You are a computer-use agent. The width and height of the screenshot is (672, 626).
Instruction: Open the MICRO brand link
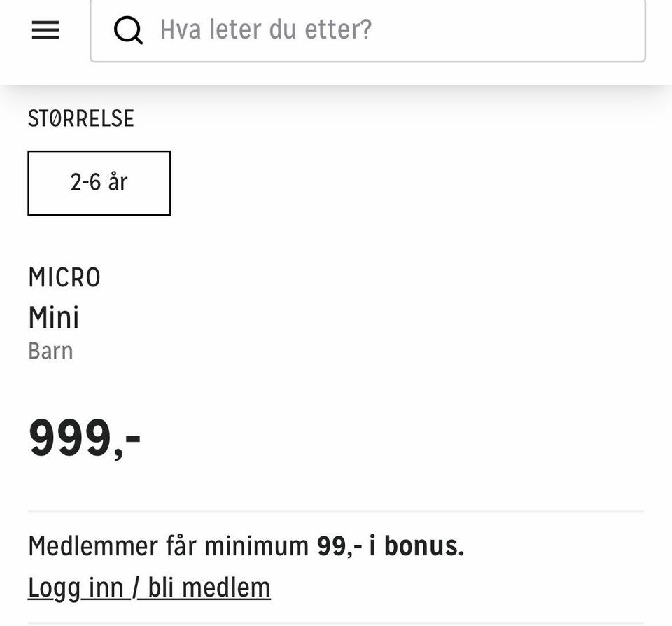click(64, 277)
